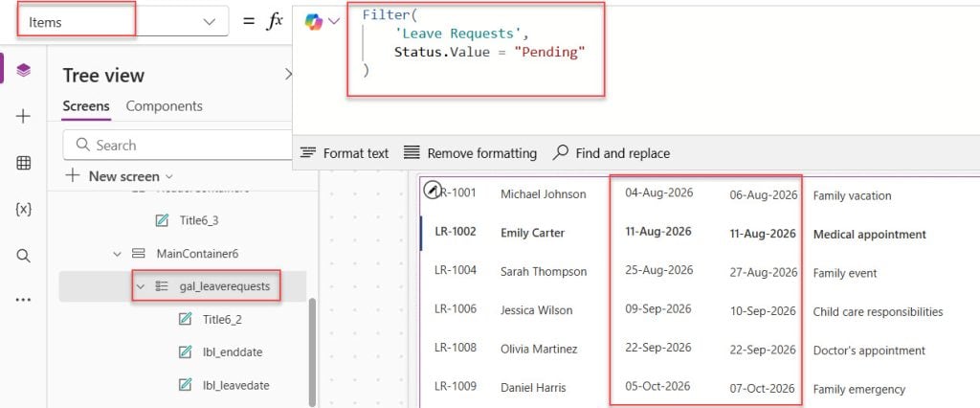Click the New screen button
The image size is (980, 408).
click(x=118, y=176)
